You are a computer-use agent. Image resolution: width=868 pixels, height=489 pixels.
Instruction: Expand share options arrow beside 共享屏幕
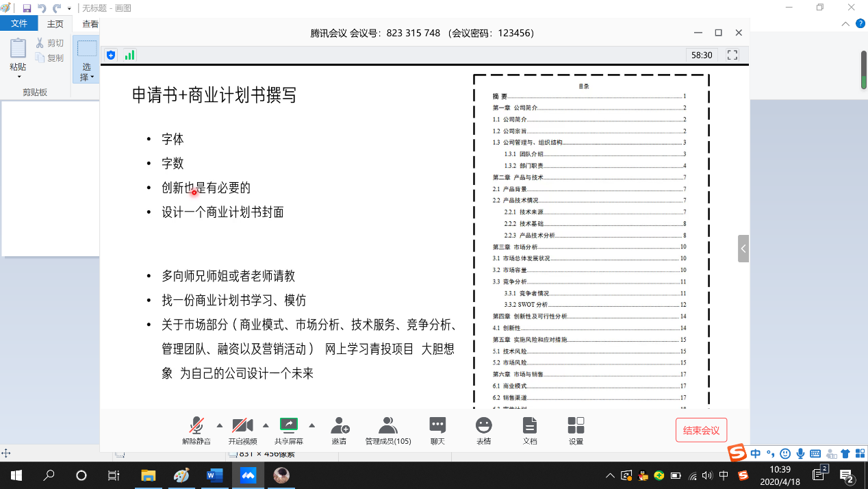tap(312, 425)
